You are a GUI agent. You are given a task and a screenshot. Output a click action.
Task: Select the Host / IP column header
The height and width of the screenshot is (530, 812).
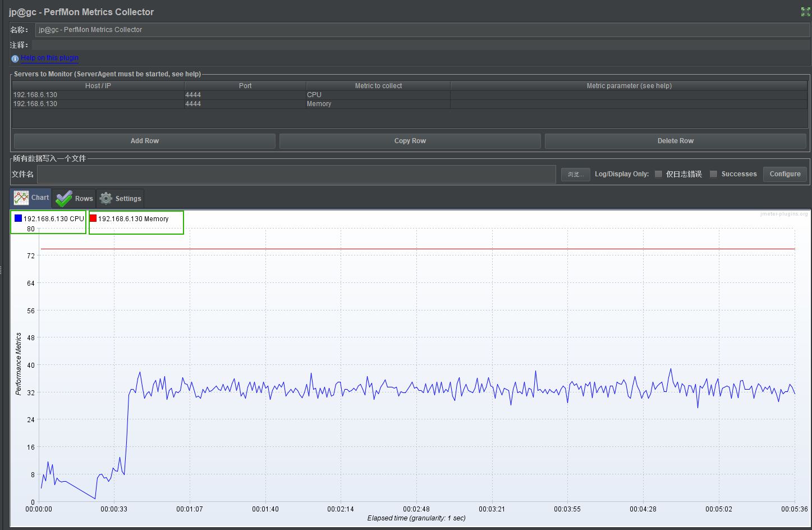pyautogui.click(x=98, y=86)
